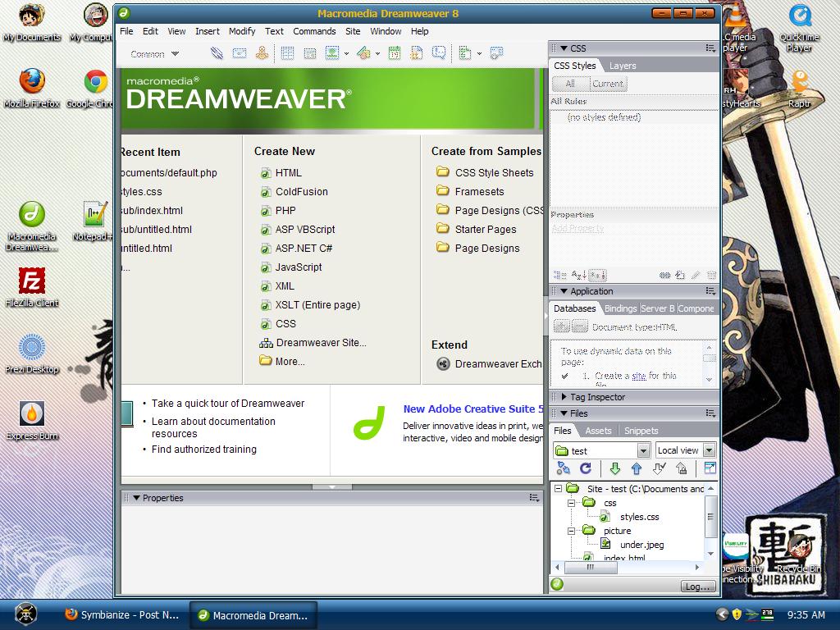Open the Files panel options menu icon
Image resolution: width=840 pixels, height=630 pixels.
pos(710,413)
